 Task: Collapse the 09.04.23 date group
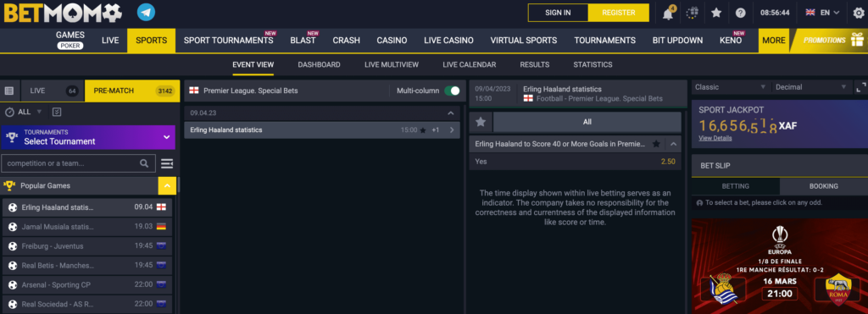pyautogui.click(x=450, y=113)
